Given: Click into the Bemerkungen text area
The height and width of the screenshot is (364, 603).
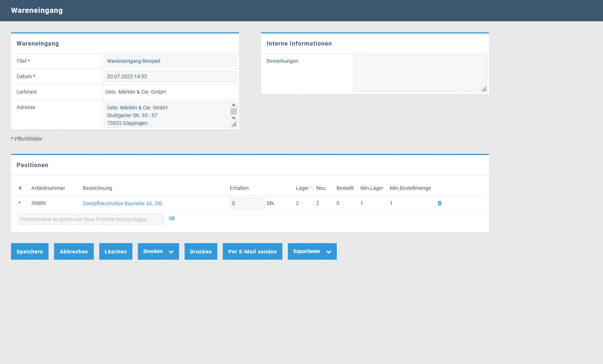Looking at the screenshot, I should pyautogui.click(x=421, y=74).
